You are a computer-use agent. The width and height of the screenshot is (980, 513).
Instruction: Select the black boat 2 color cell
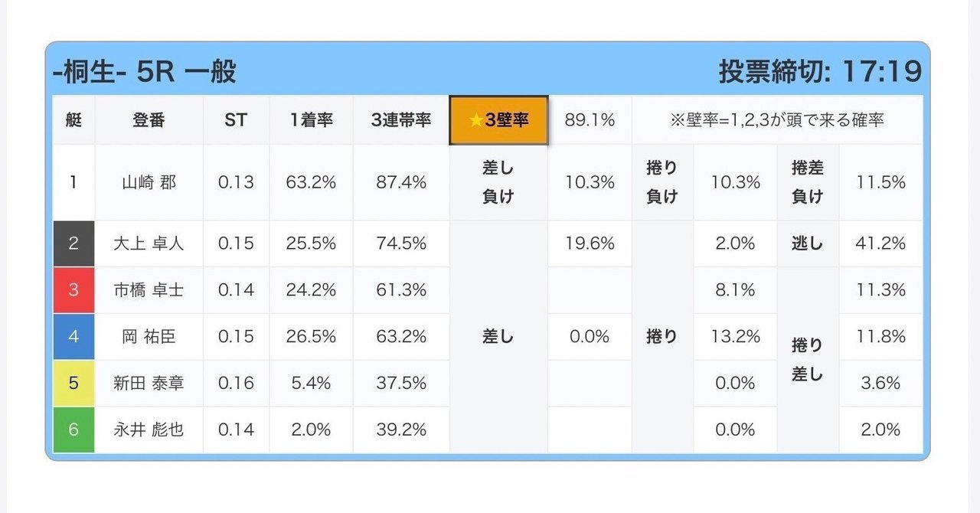pyautogui.click(x=73, y=243)
